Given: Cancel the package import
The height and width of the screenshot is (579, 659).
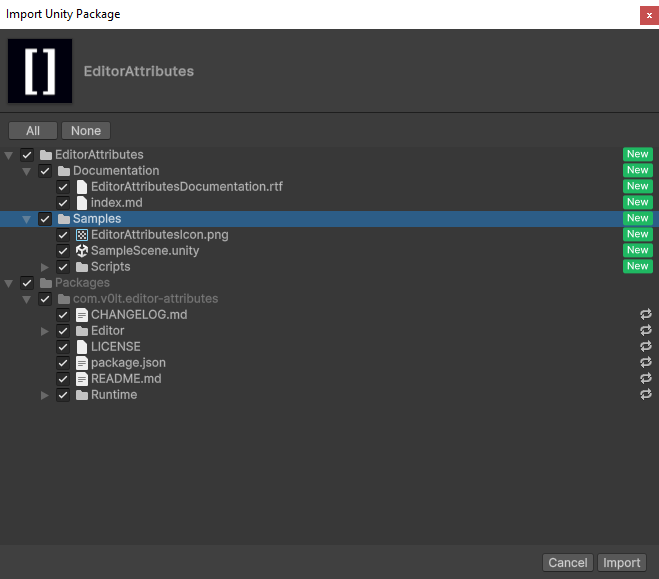Looking at the screenshot, I should pos(568,563).
